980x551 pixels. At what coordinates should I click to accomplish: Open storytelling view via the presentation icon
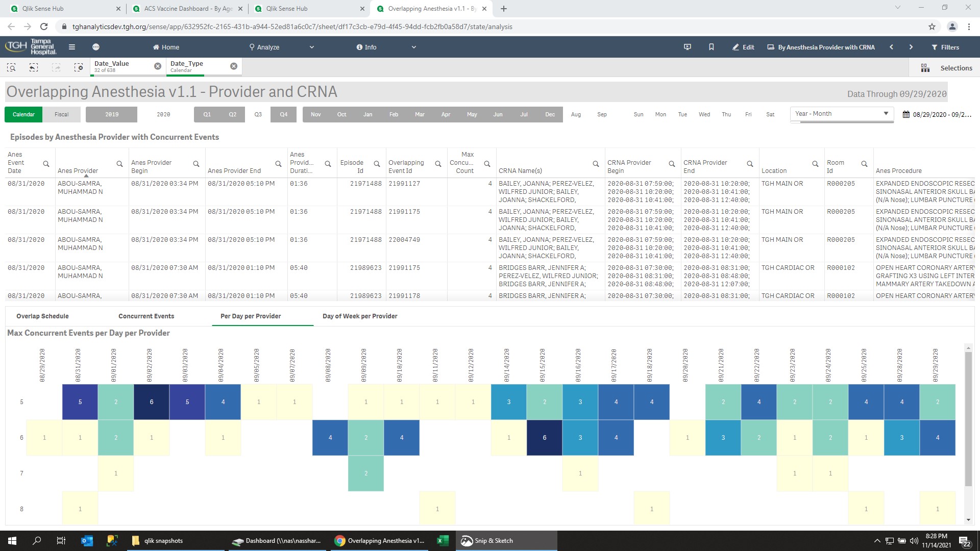click(x=688, y=47)
